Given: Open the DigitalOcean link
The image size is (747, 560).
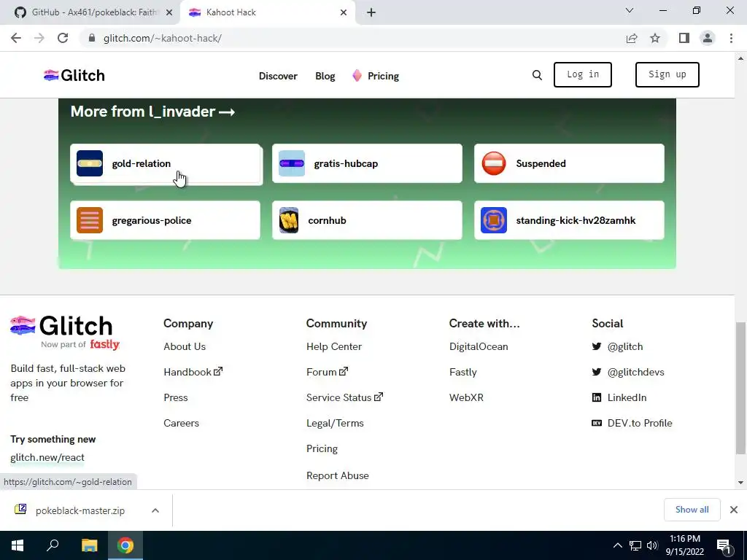Looking at the screenshot, I should tap(479, 346).
